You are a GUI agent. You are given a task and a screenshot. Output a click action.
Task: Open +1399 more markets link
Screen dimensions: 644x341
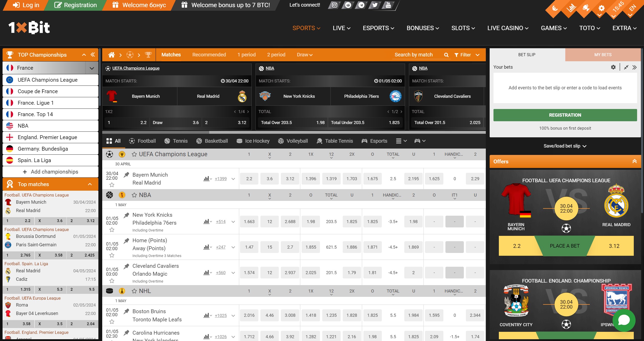(x=221, y=179)
